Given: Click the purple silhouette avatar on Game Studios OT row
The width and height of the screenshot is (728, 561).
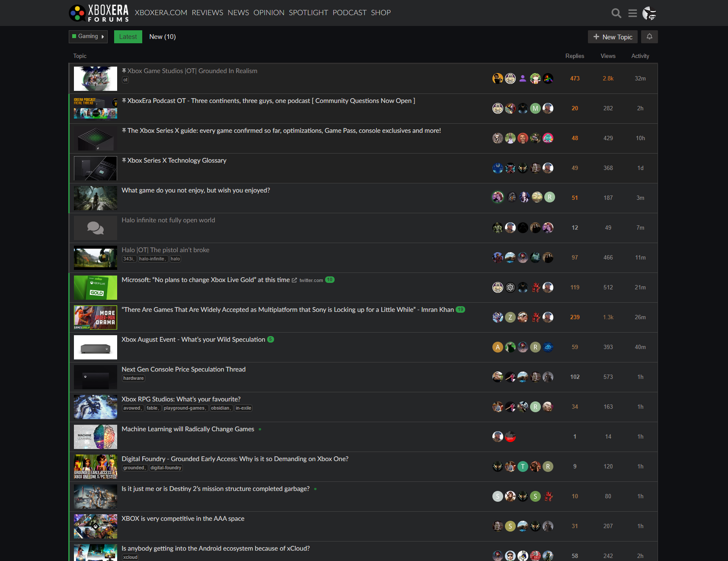Looking at the screenshot, I should click(523, 78).
